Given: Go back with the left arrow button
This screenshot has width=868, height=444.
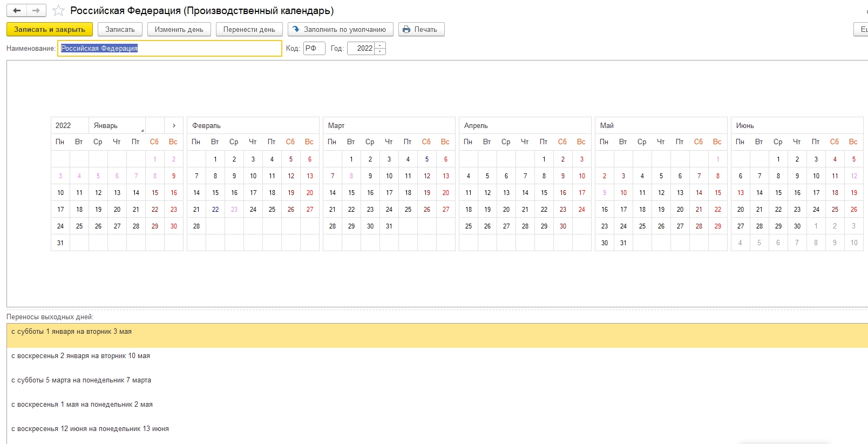Looking at the screenshot, I should (x=17, y=11).
